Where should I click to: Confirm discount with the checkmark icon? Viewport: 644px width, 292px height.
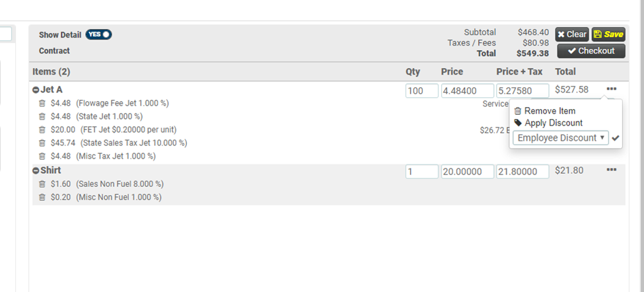click(616, 138)
